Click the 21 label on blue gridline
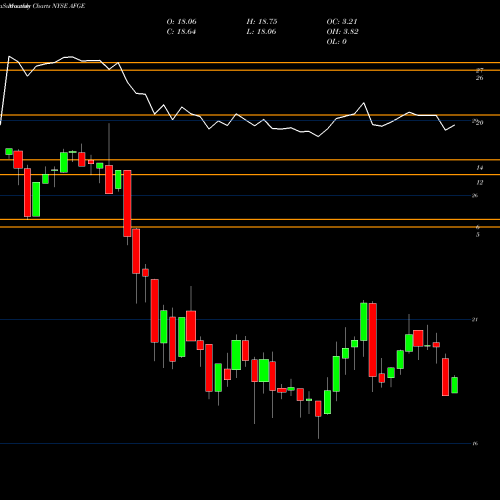Image resolution: width=500 pixels, height=500 pixels. [475, 320]
